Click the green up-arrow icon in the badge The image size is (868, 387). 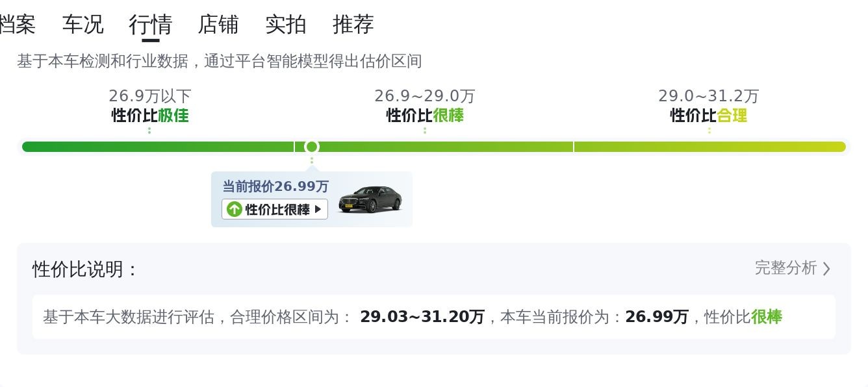tap(235, 209)
